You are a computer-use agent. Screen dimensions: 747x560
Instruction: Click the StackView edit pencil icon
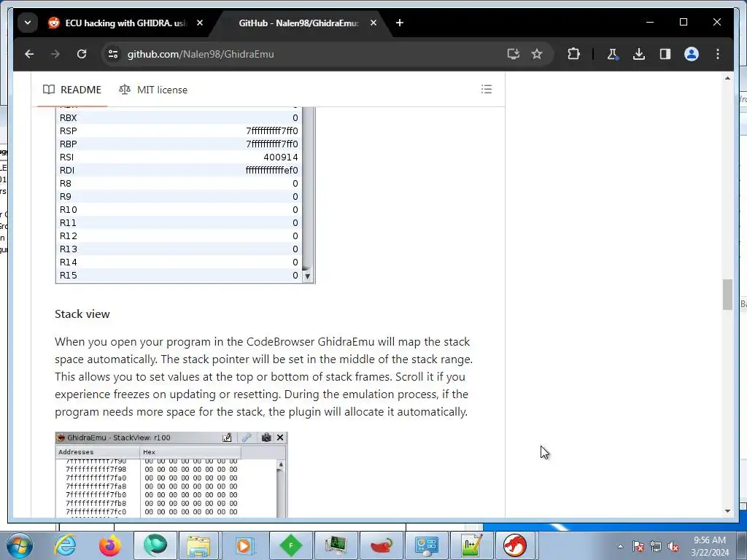coord(228,437)
